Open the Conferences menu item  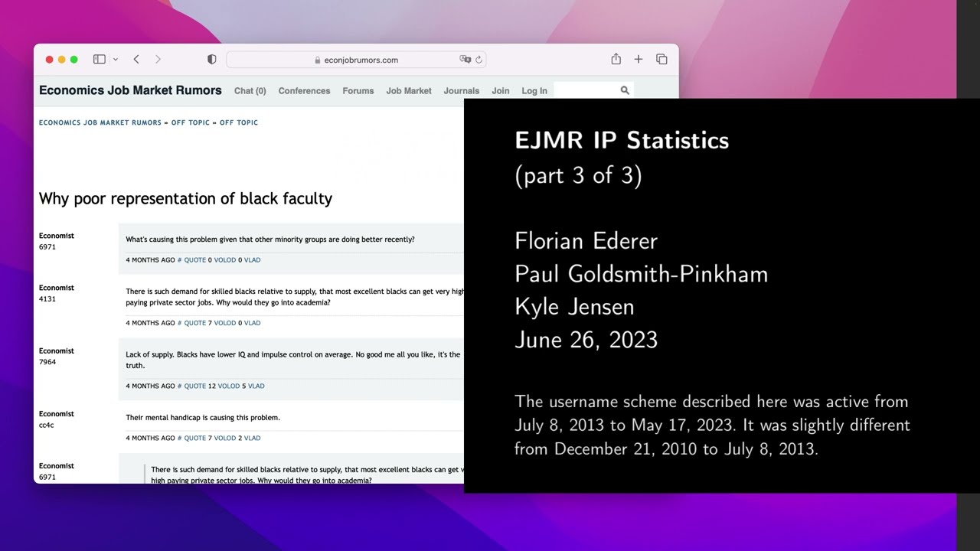coord(304,90)
